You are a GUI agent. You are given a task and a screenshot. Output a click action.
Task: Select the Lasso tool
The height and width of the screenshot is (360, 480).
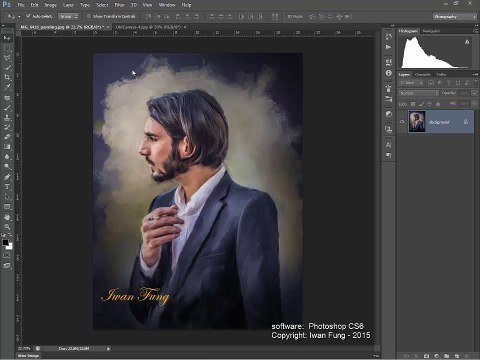coord(7,58)
